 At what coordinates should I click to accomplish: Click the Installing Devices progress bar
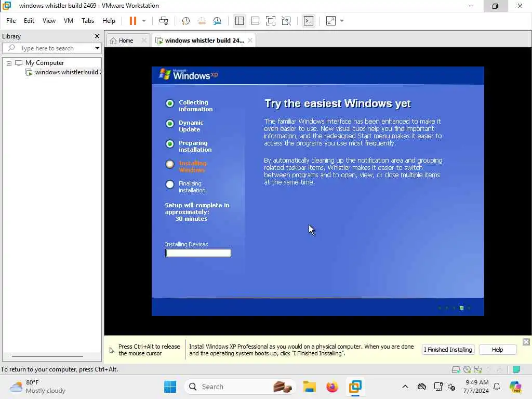point(198,253)
